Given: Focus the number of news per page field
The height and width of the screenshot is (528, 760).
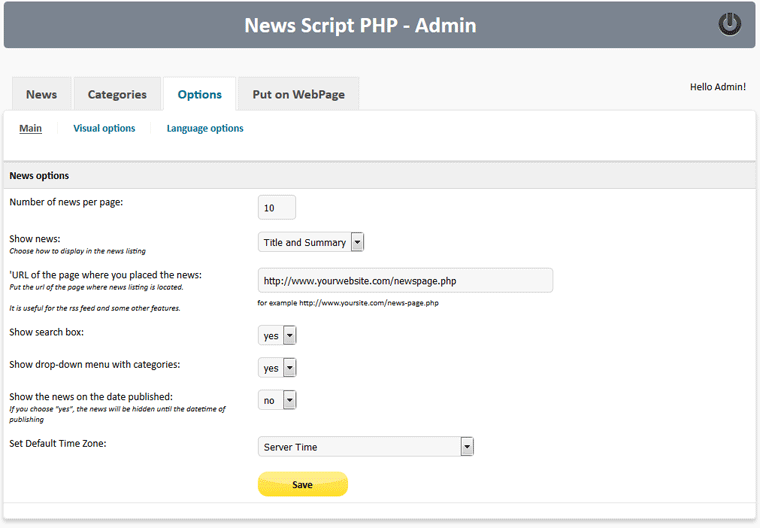Looking at the screenshot, I should click(x=277, y=208).
